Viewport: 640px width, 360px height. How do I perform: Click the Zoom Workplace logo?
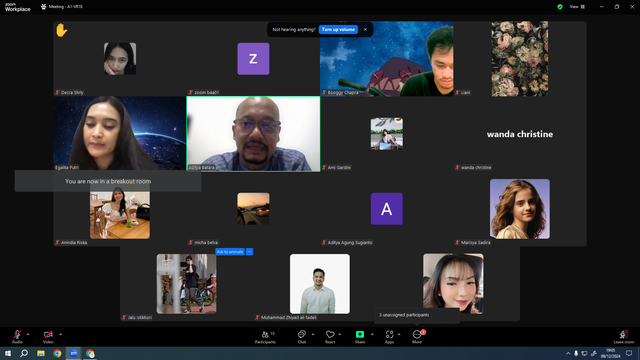(x=18, y=7)
